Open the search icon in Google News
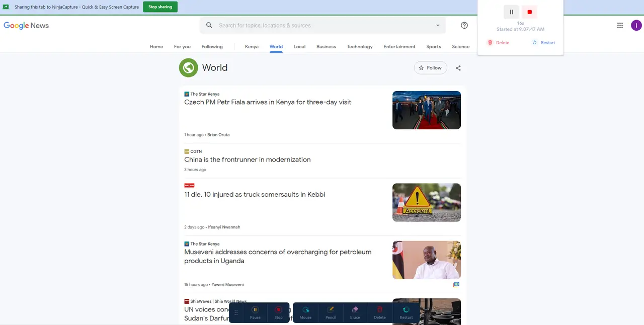The height and width of the screenshot is (325, 644). [209, 25]
